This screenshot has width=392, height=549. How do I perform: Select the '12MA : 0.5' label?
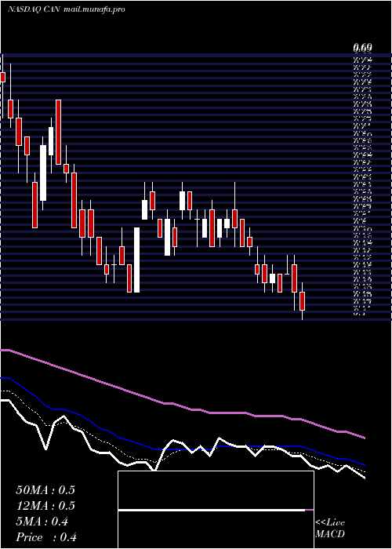tap(45, 506)
